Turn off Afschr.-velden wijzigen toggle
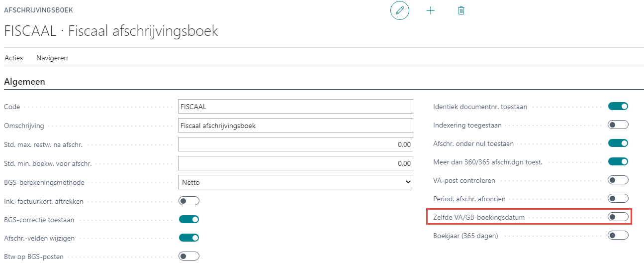Image resolution: width=644 pixels, height=268 pixels. (189, 238)
